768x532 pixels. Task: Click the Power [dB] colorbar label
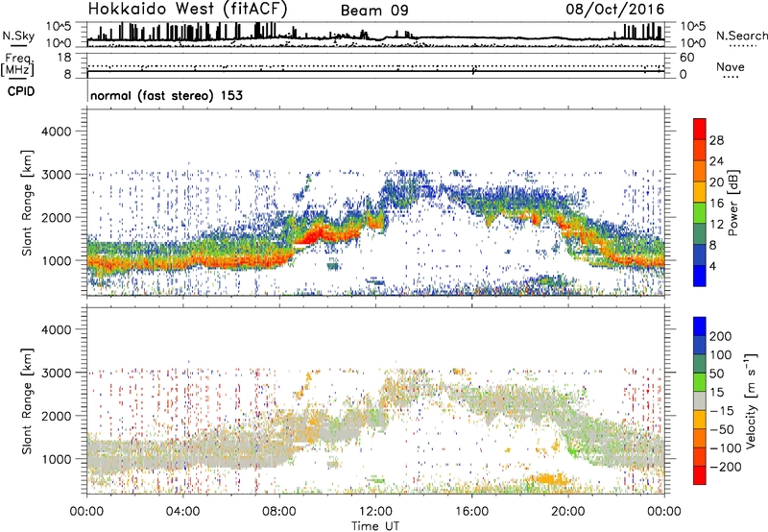click(x=733, y=203)
